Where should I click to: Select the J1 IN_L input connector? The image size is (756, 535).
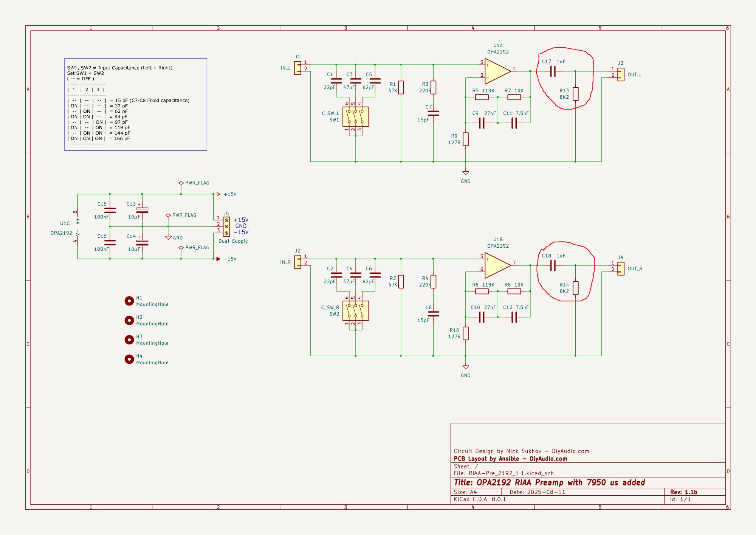[298, 68]
